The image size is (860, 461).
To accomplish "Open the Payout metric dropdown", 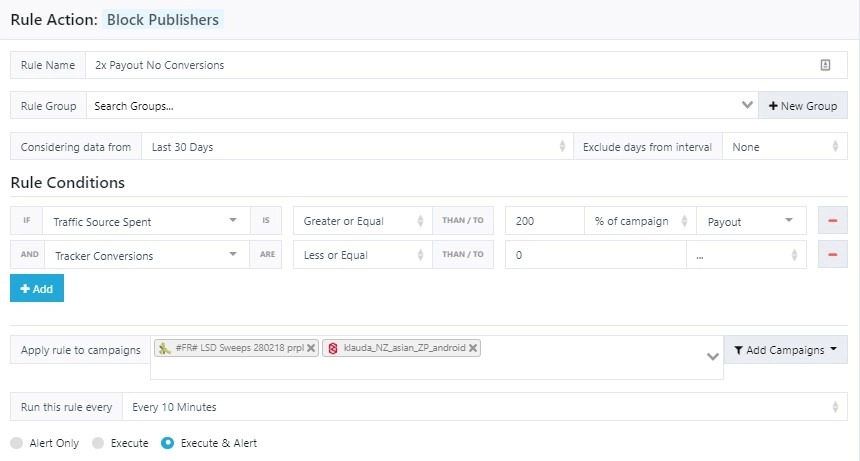I will click(751, 220).
